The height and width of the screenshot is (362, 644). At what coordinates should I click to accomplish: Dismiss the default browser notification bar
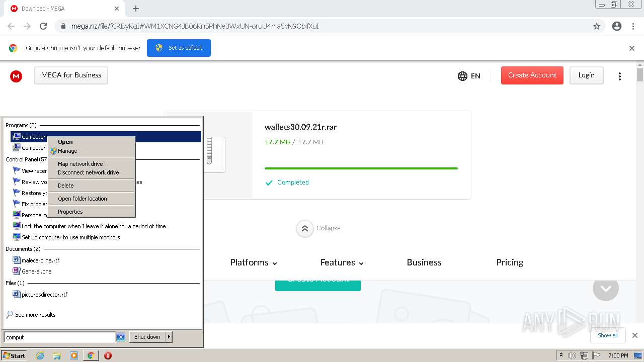point(632,48)
